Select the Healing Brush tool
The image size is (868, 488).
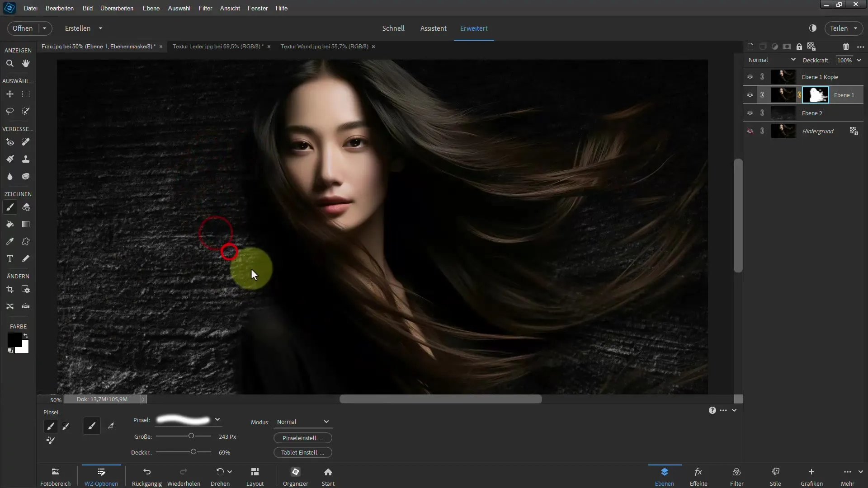pos(26,141)
